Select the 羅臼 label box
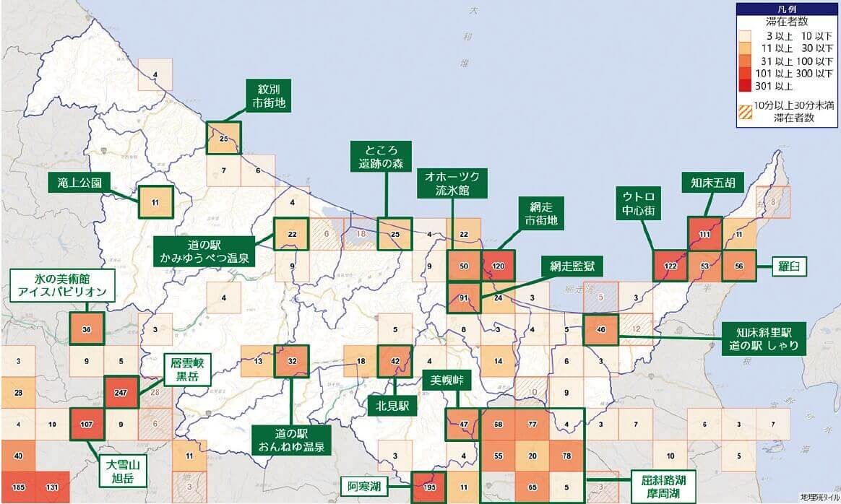Viewport: 841px width, 504px height. 789,265
